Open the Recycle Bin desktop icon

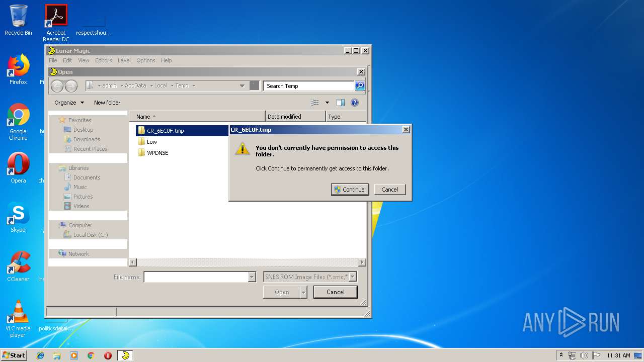(18, 20)
